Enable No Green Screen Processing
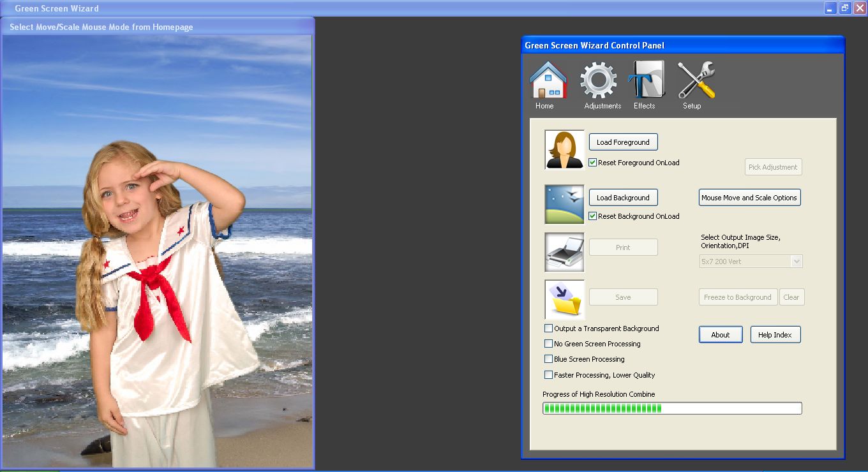 click(548, 344)
